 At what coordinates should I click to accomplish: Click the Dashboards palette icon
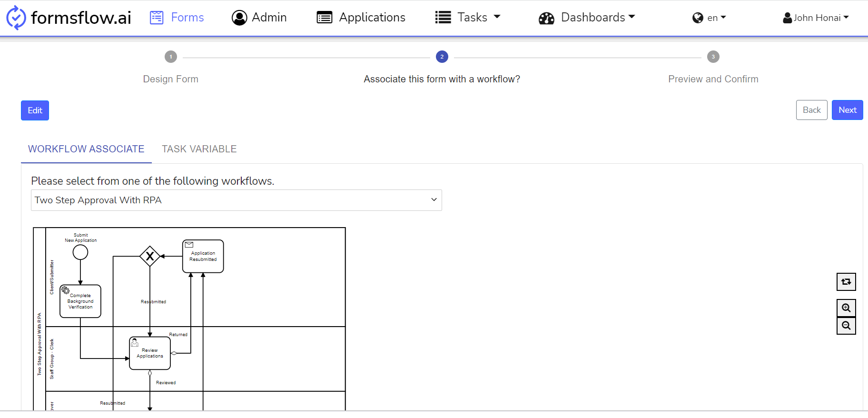pyautogui.click(x=546, y=18)
